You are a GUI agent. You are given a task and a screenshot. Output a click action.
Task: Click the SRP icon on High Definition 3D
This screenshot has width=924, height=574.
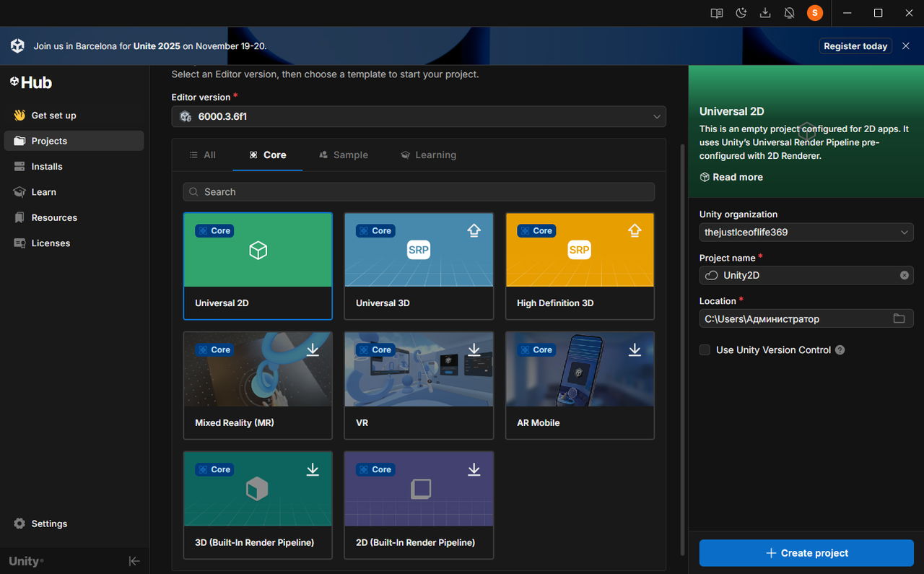pyautogui.click(x=580, y=250)
